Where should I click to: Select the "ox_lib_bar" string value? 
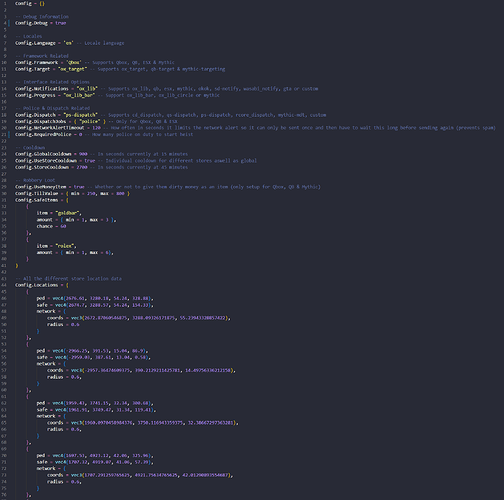[x=79, y=95]
